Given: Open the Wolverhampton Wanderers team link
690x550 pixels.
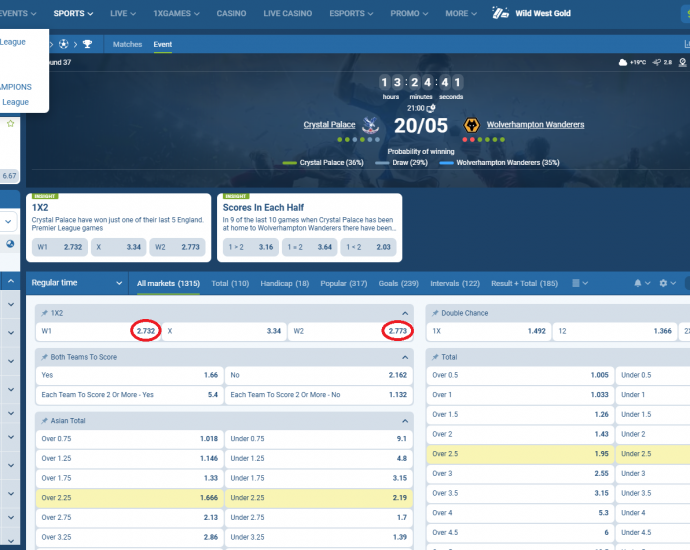Looking at the screenshot, I should coord(535,125).
